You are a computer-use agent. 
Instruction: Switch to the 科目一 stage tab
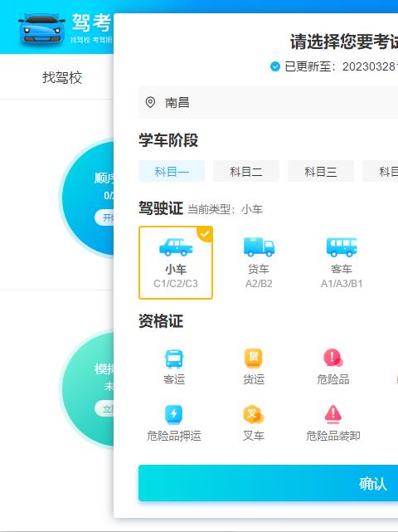click(x=172, y=171)
